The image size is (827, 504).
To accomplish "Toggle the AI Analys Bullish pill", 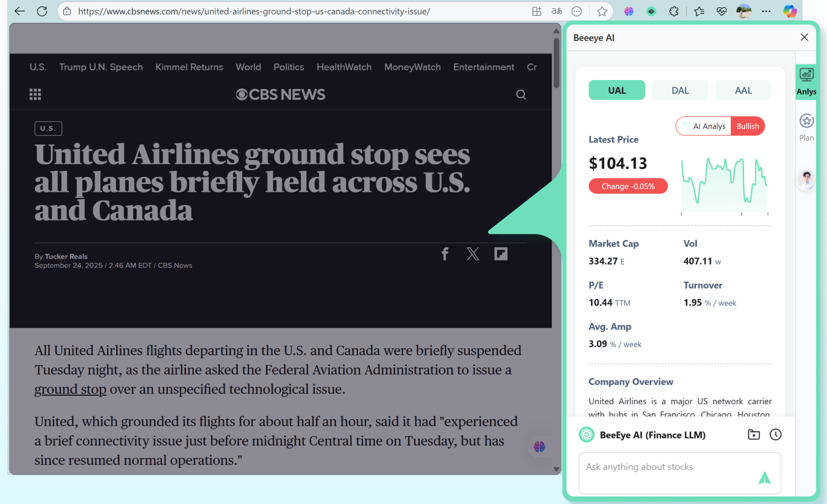I will tap(720, 126).
